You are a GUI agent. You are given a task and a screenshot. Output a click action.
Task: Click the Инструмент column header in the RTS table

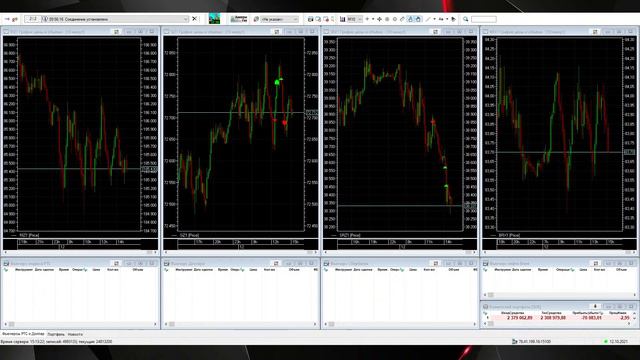point(24,270)
